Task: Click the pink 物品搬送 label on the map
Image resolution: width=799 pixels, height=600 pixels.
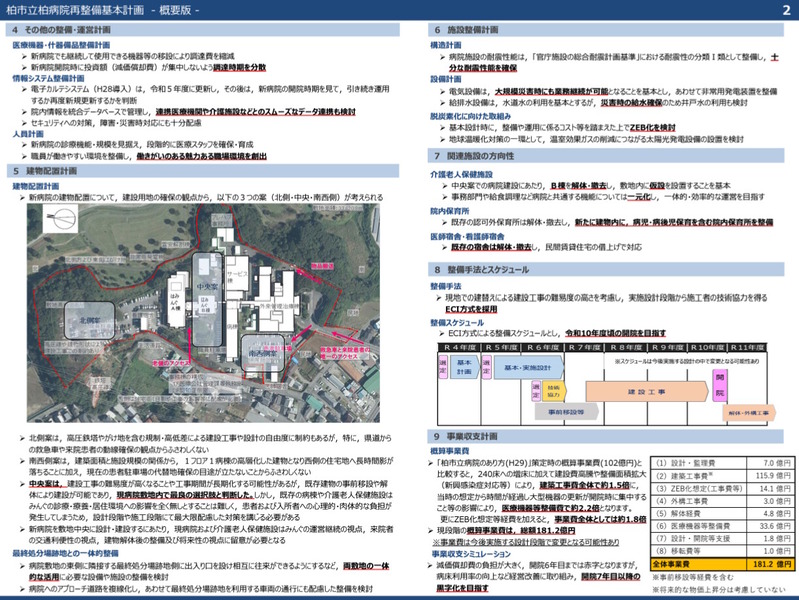Action: [323, 266]
